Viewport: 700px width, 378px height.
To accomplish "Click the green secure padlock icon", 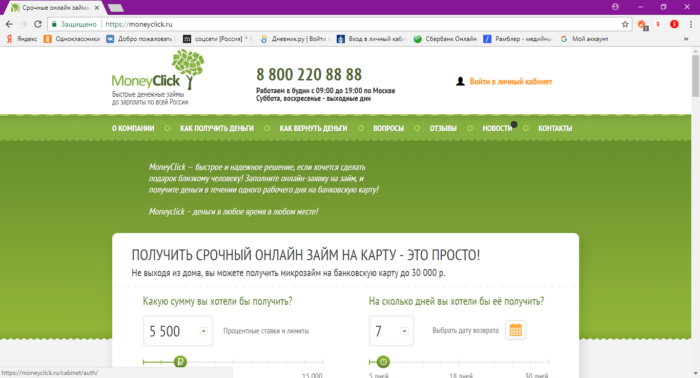I will pyautogui.click(x=54, y=24).
